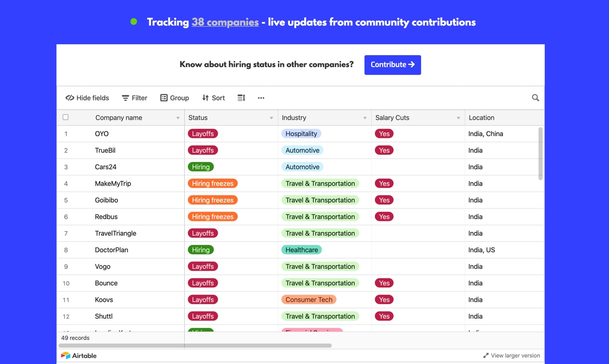Expand Salary Cuts column dropdown arrow
The height and width of the screenshot is (364, 609).
(x=458, y=118)
